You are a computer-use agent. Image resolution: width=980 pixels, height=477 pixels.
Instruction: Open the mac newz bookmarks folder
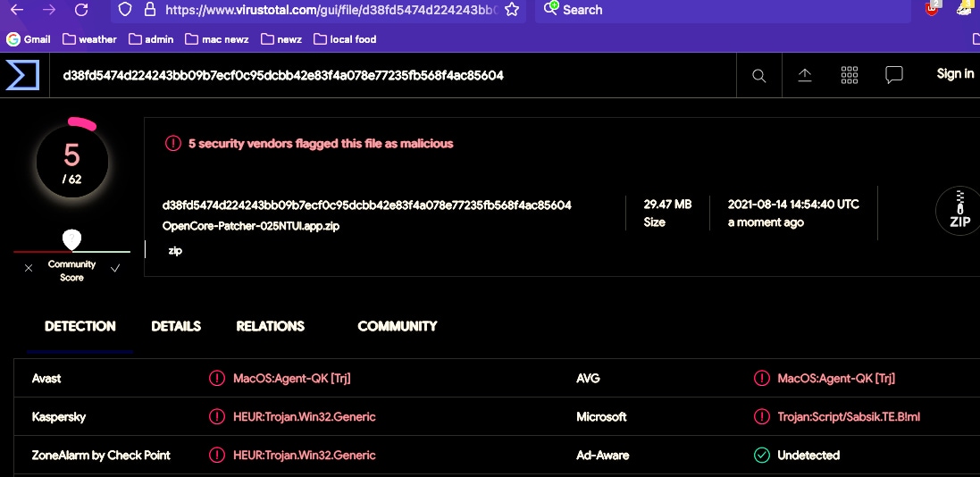217,38
